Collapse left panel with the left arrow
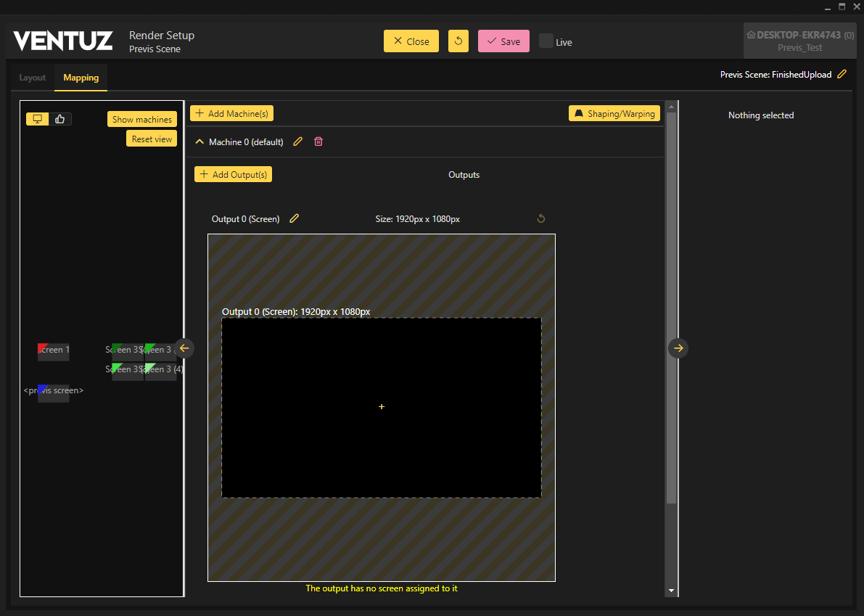The image size is (864, 616). point(184,348)
